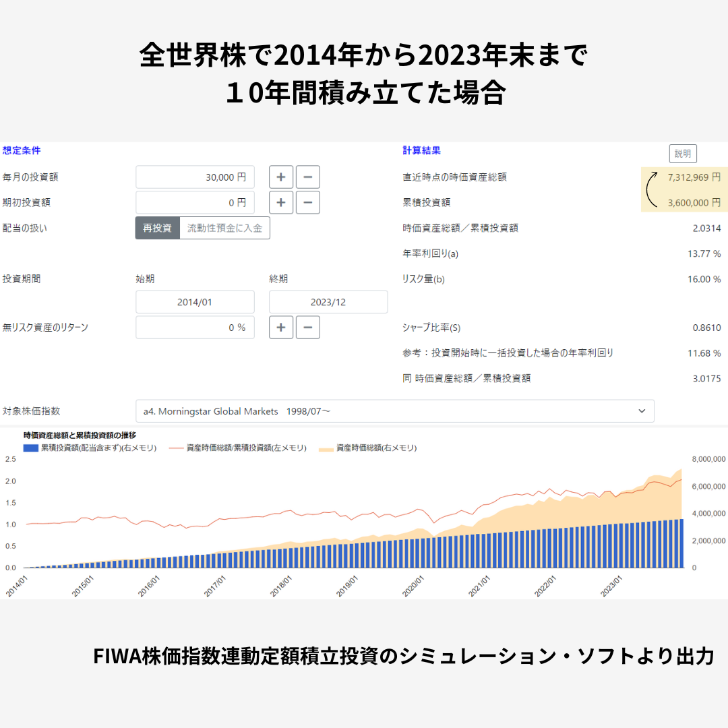
Task: Open the start period 2014/01 field
Action: (195, 302)
